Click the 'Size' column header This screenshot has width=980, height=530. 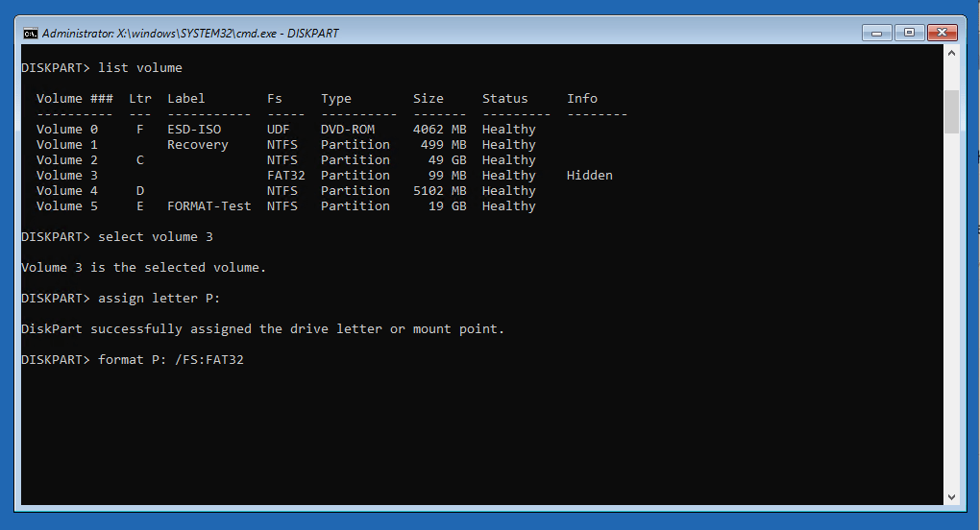point(429,99)
